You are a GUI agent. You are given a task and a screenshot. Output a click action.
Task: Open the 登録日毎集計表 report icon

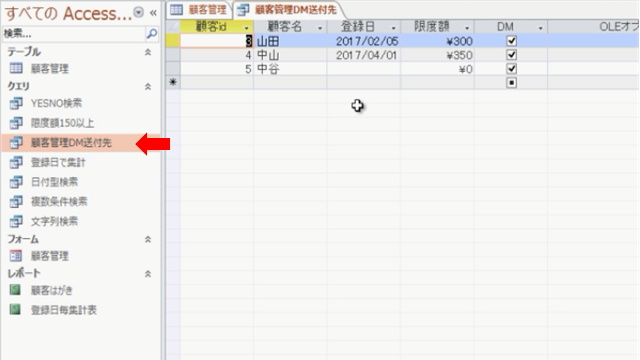(15, 309)
